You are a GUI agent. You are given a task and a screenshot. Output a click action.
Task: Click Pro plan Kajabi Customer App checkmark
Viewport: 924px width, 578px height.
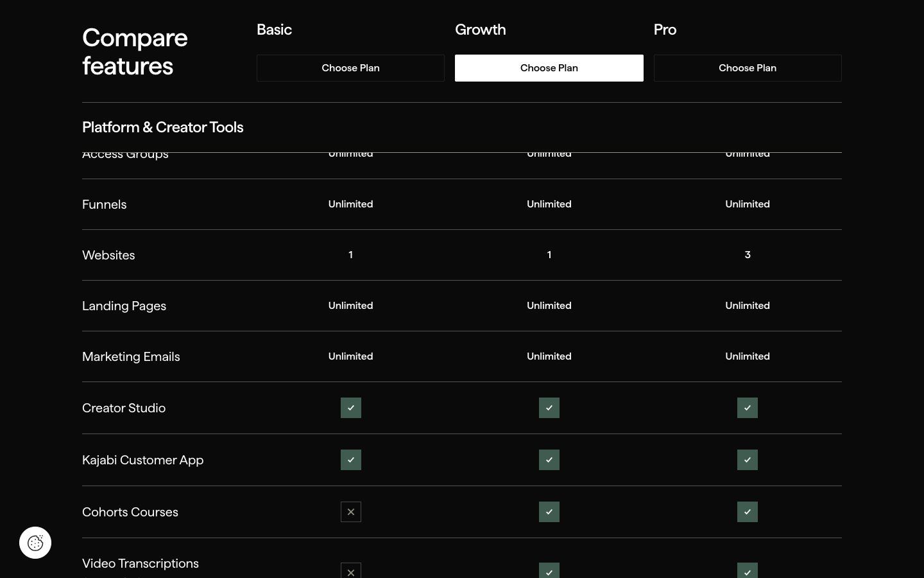pos(748,460)
